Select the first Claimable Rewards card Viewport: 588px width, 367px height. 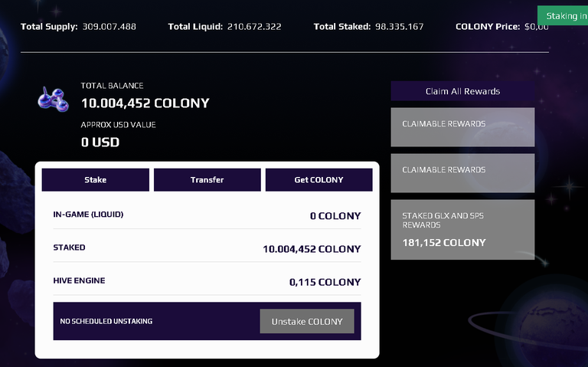[462, 127]
